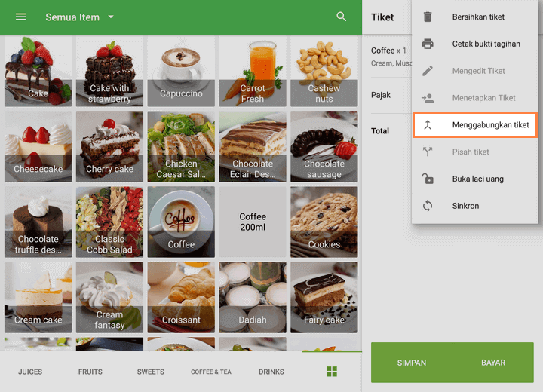This screenshot has height=392, width=543.
Task: Tap the Coffee x 1 ticket line
Action: pyautogui.click(x=388, y=56)
